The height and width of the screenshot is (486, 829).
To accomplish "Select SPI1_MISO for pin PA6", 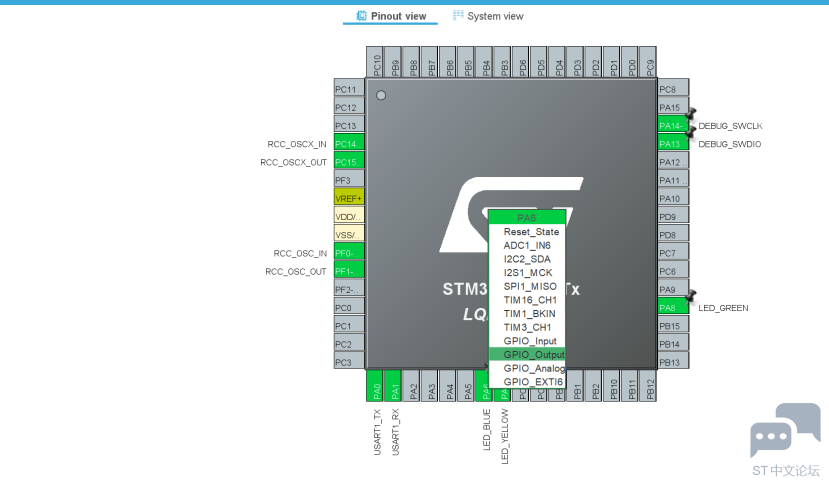I will [x=527, y=286].
